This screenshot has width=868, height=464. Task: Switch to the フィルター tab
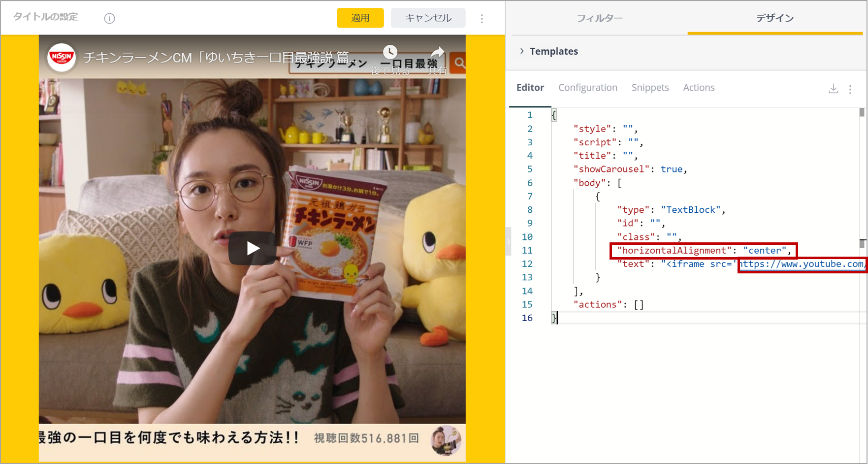pyautogui.click(x=599, y=18)
